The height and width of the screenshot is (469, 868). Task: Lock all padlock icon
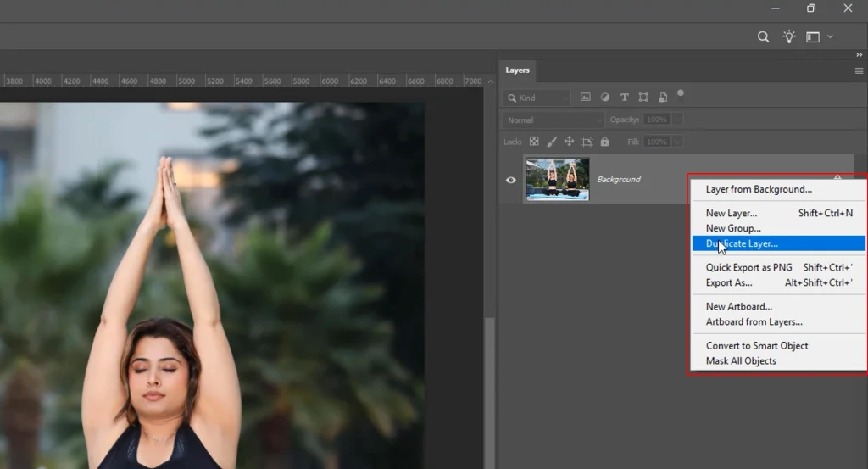(604, 142)
